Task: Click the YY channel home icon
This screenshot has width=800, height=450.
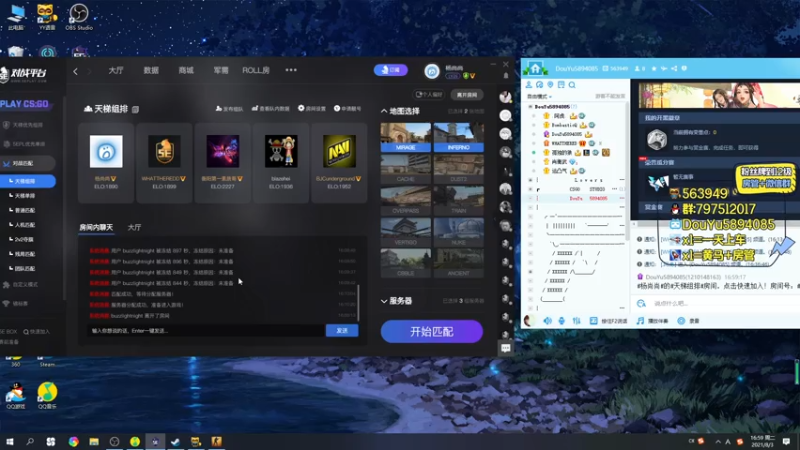Action: (535, 68)
